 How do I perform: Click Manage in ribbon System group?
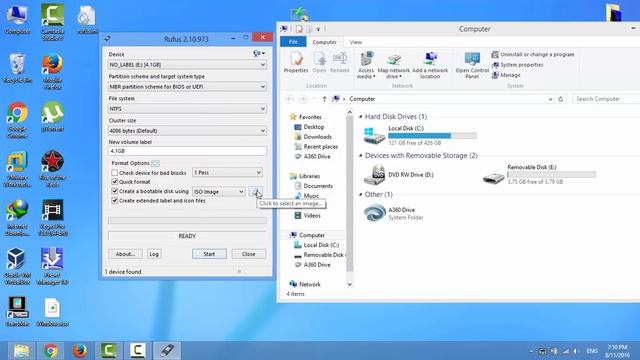click(506, 75)
